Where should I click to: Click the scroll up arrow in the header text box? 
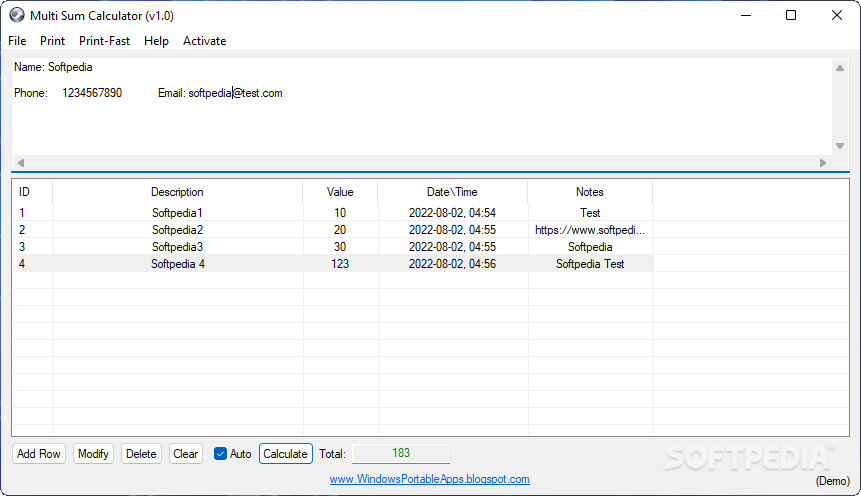tap(840, 68)
